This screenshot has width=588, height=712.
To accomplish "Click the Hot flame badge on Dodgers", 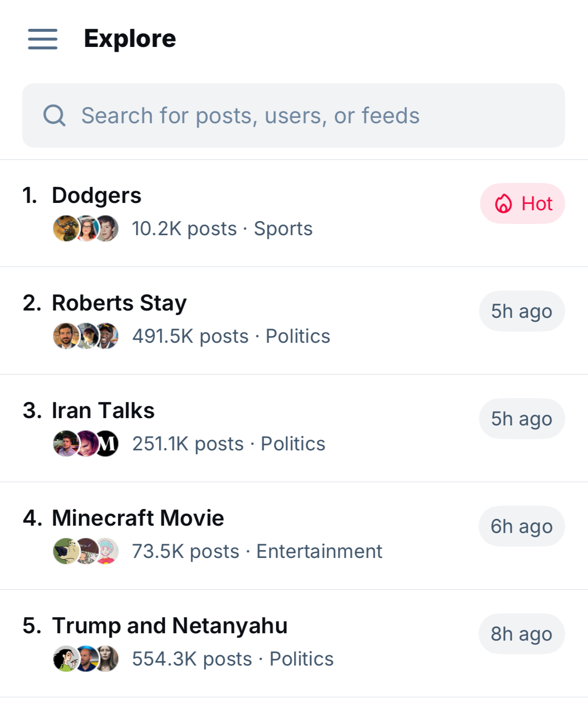I will point(522,203).
